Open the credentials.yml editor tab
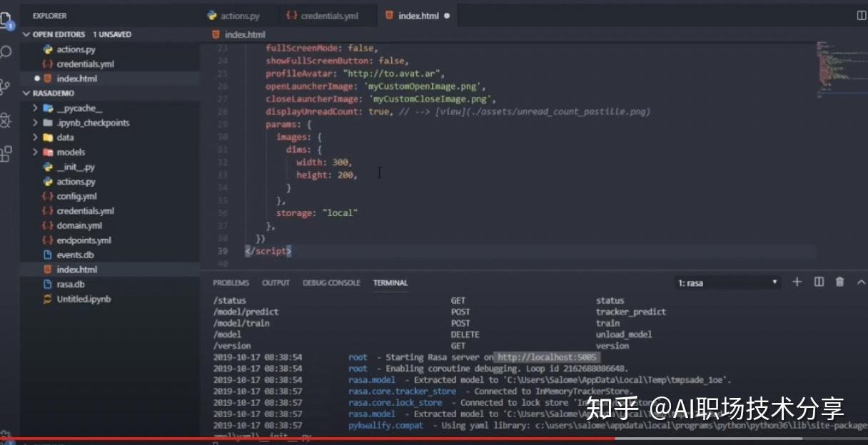The height and width of the screenshot is (445, 868). [327, 14]
